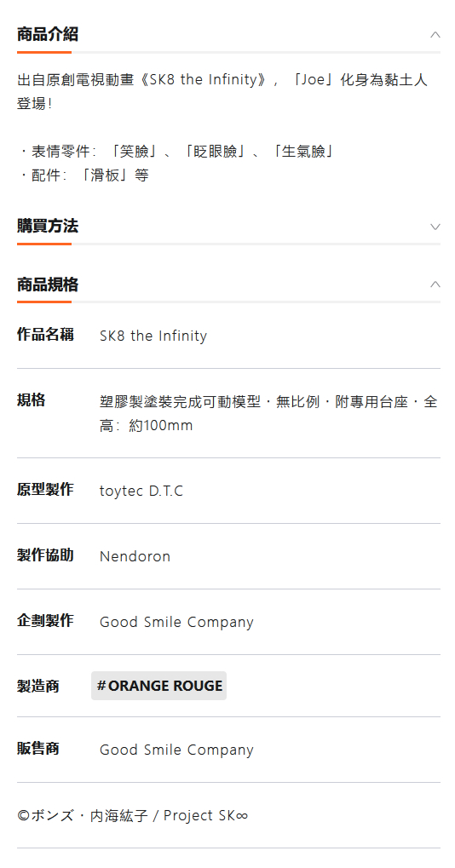455x868 pixels.
Task: Click Good Smile Company under 販售商
Action: (x=176, y=750)
